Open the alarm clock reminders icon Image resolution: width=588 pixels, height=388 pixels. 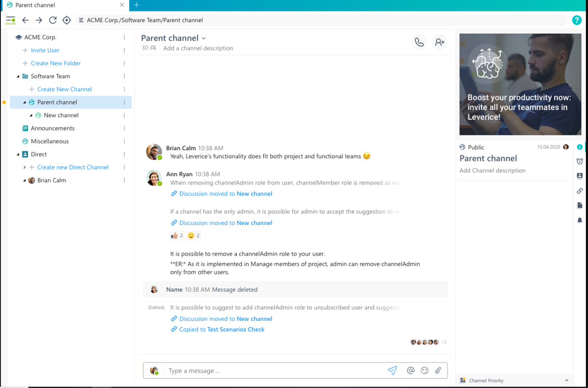point(580,161)
